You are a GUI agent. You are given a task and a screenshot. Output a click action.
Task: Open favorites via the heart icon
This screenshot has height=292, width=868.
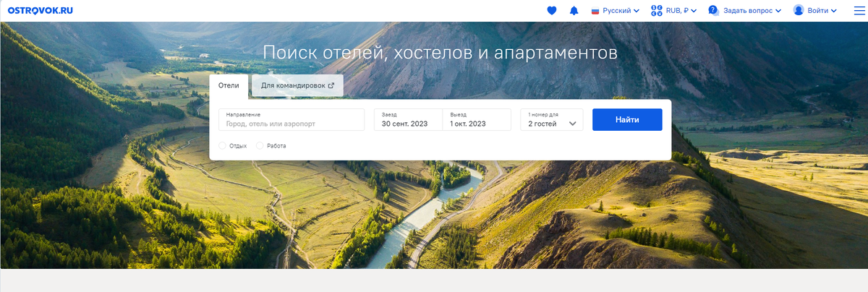click(x=552, y=11)
